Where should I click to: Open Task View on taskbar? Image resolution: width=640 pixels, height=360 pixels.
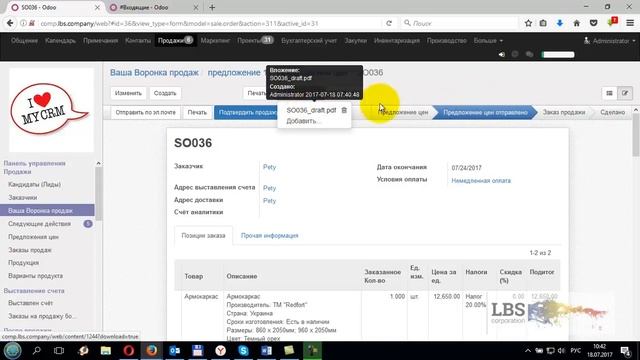pos(59,351)
